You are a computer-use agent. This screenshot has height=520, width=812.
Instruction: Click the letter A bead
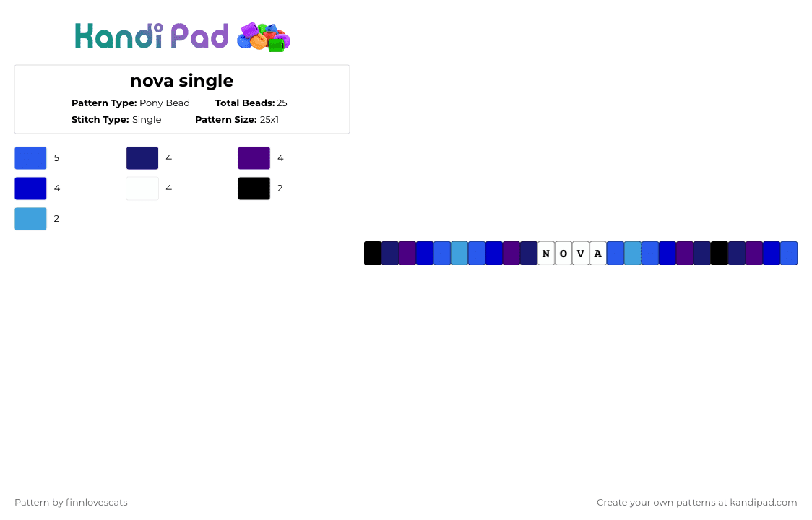click(x=598, y=253)
